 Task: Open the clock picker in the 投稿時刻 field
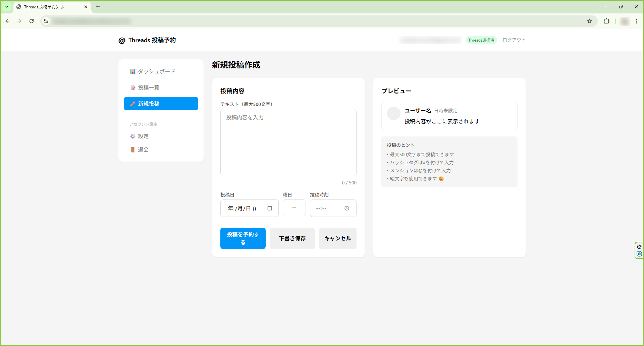coord(347,208)
